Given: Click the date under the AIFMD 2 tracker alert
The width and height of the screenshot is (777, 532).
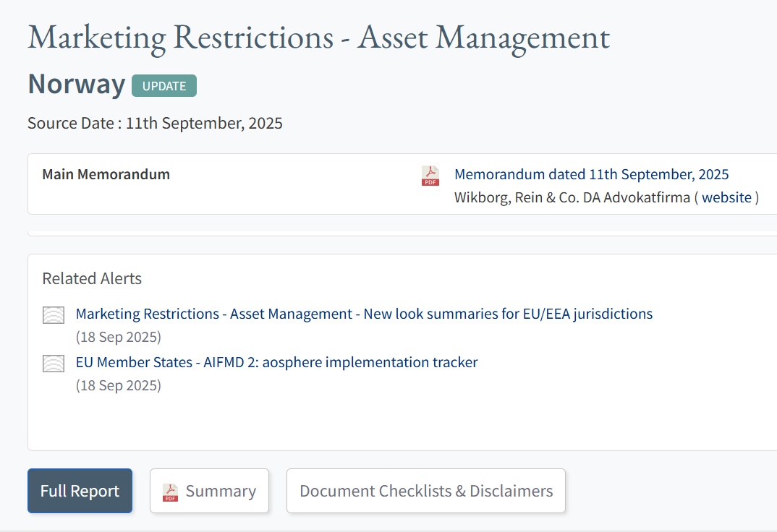Looking at the screenshot, I should coord(118,385).
